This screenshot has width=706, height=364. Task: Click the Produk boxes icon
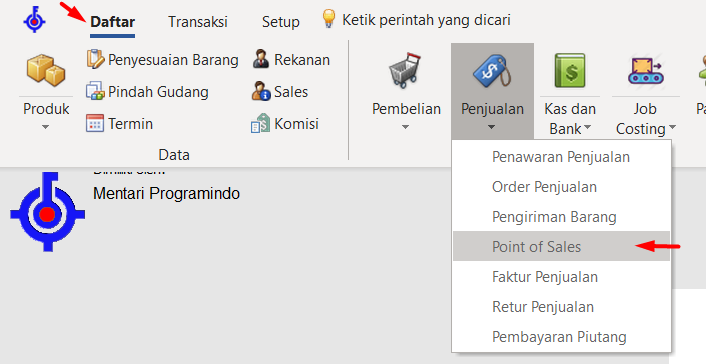tap(46, 70)
